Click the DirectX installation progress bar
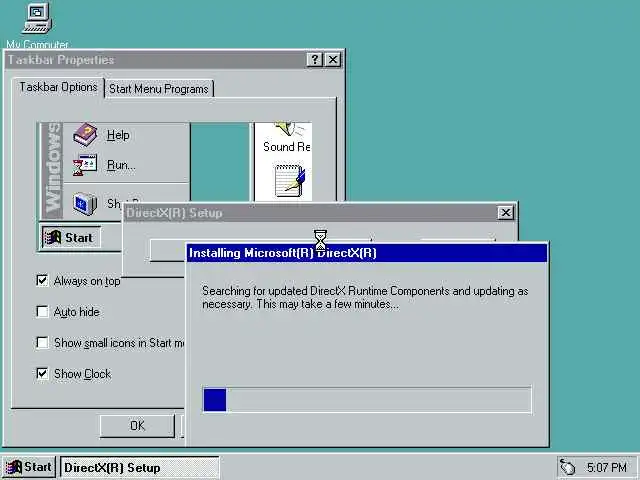This screenshot has height=480, width=640. click(367, 400)
